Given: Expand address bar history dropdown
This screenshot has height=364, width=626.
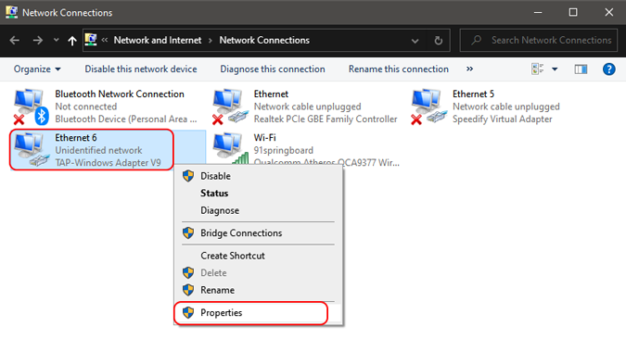Looking at the screenshot, I should pyautogui.click(x=415, y=41).
